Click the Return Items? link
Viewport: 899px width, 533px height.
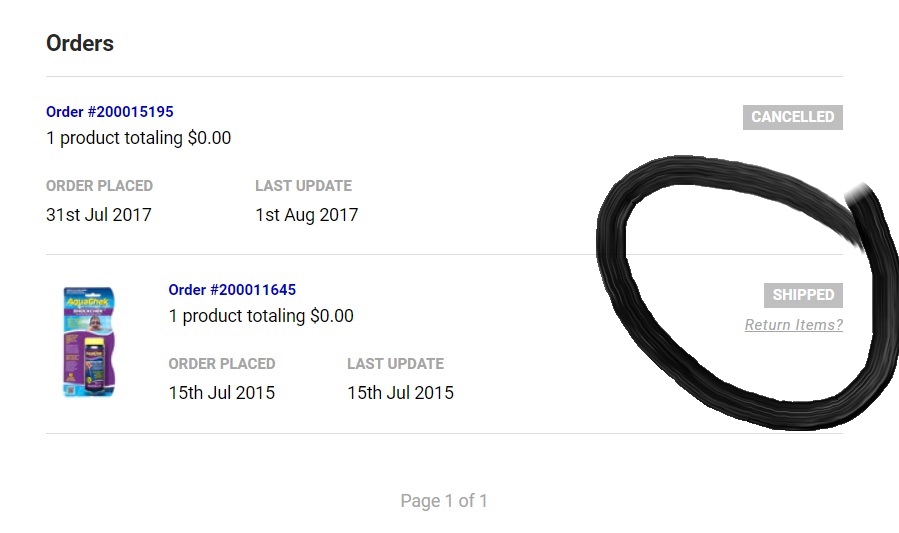(794, 325)
